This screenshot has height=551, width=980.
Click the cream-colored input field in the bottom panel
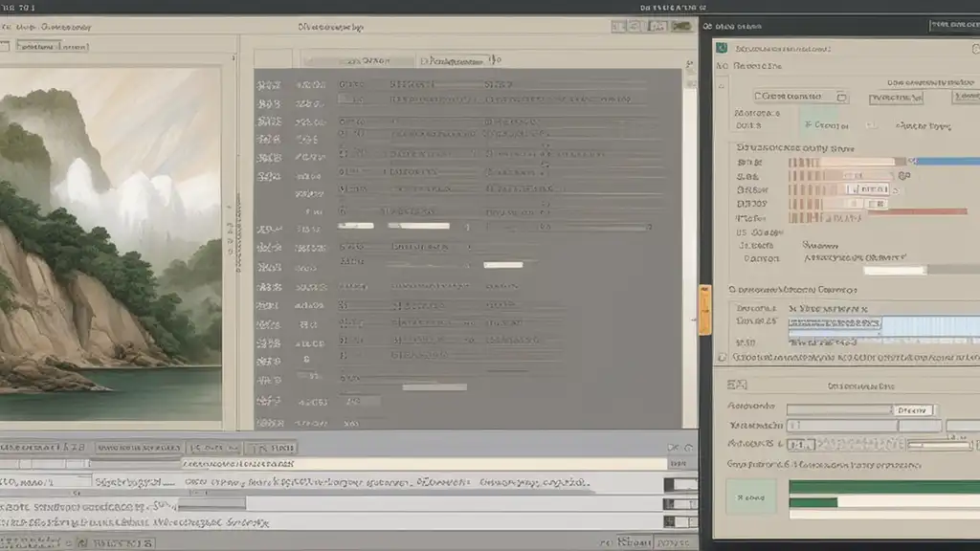point(424,464)
